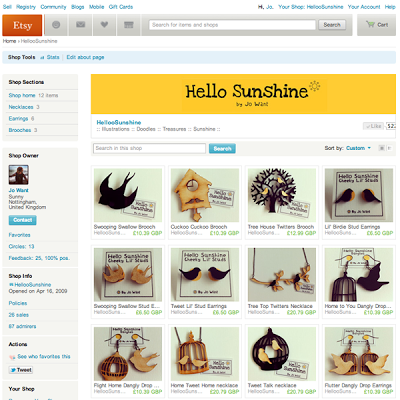
Task: Open the smiley face activity icon
Action: click(56, 25)
